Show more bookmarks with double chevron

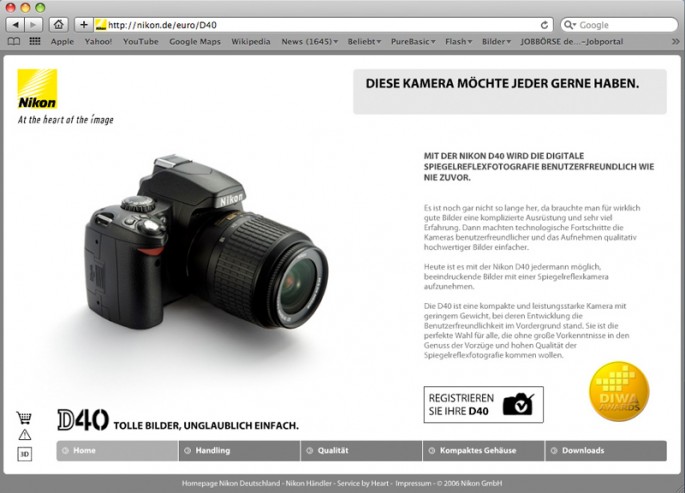point(675,41)
